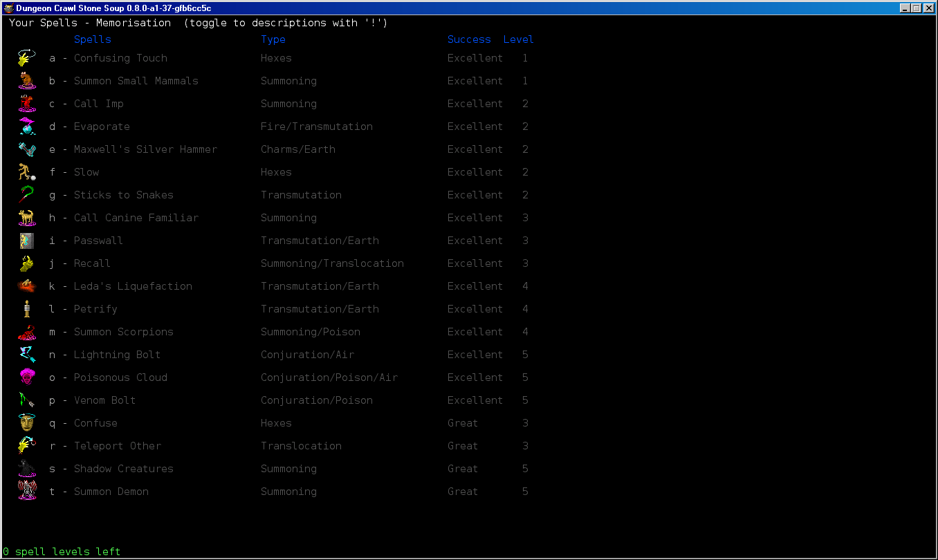Click the Excellent rating for Venom Bolt
The width and height of the screenshot is (938, 560).
click(x=475, y=400)
